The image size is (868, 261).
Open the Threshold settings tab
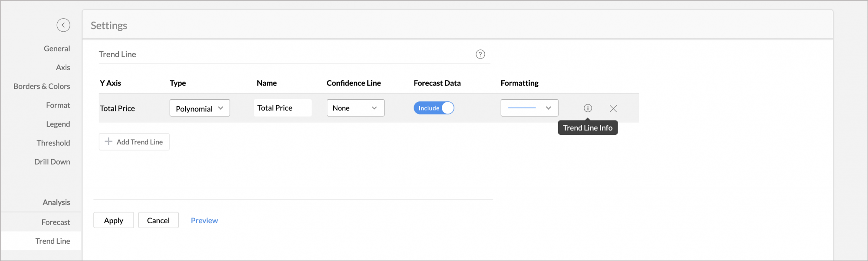tap(53, 143)
